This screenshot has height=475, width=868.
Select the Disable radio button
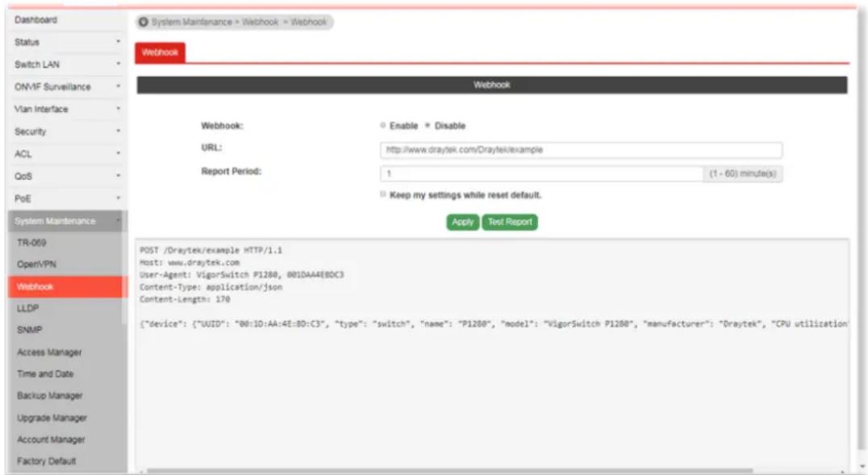point(428,125)
